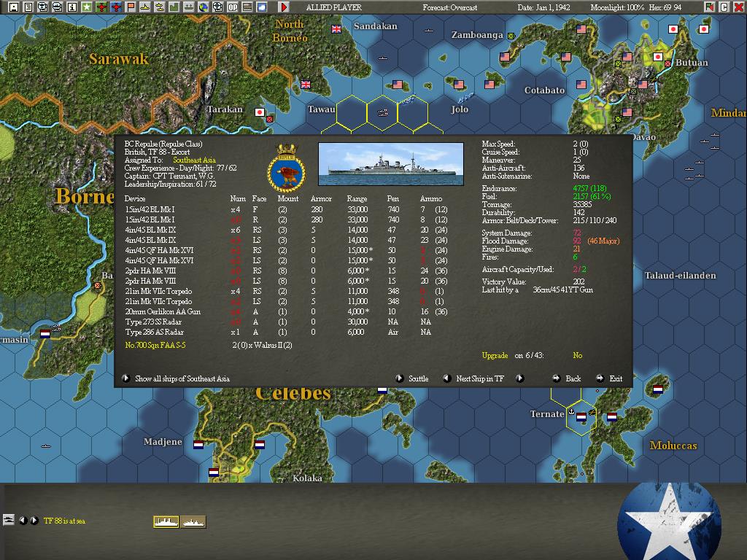Click the red plane on green icon
Image resolution: width=747 pixels, height=560 pixels.
tap(101, 7)
